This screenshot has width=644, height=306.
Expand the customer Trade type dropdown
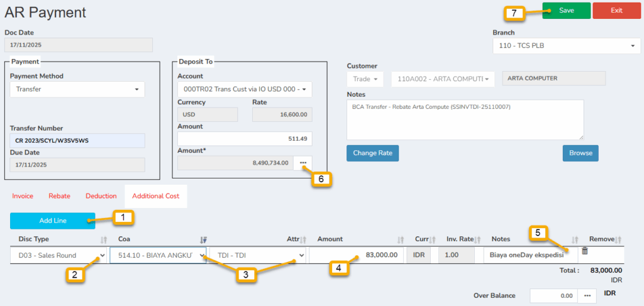tap(365, 79)
